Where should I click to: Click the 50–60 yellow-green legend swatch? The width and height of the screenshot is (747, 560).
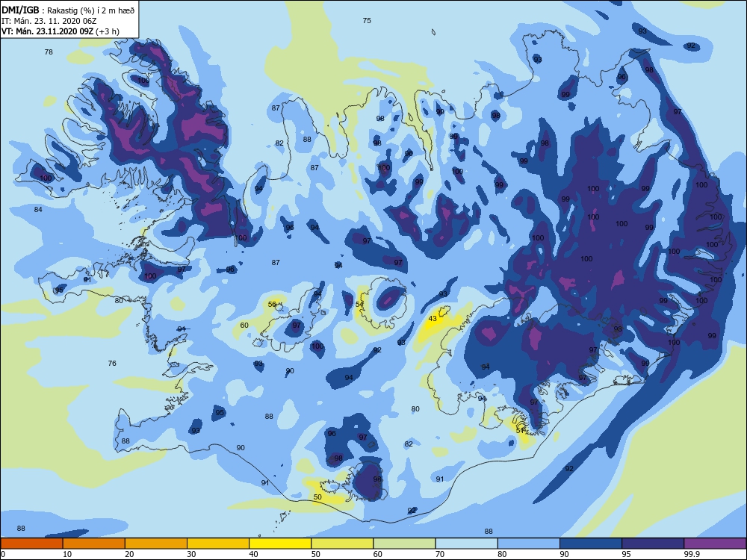(x=343, y=544)
